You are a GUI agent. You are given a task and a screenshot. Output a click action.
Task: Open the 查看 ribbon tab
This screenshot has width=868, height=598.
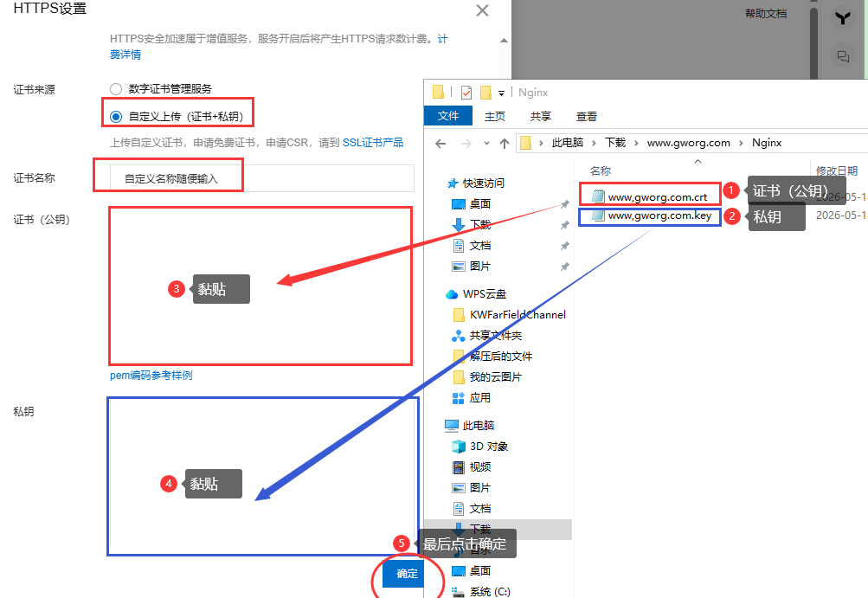tap(586, 116)
